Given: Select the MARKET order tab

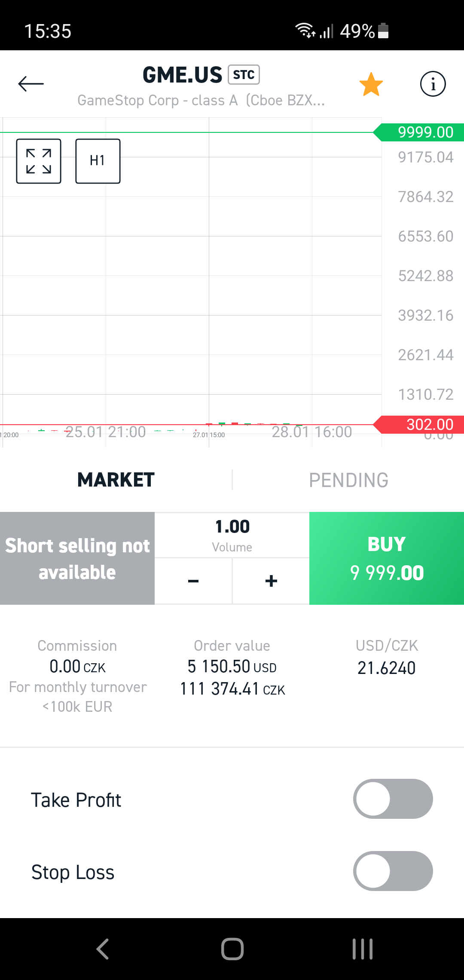Looking at the screenshot, I should click(116, 480).
